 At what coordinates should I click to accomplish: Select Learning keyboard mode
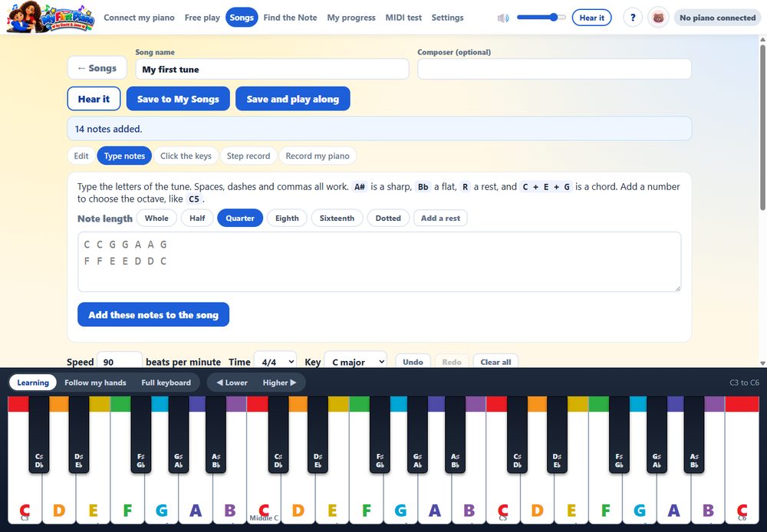(x=33, y=383)
